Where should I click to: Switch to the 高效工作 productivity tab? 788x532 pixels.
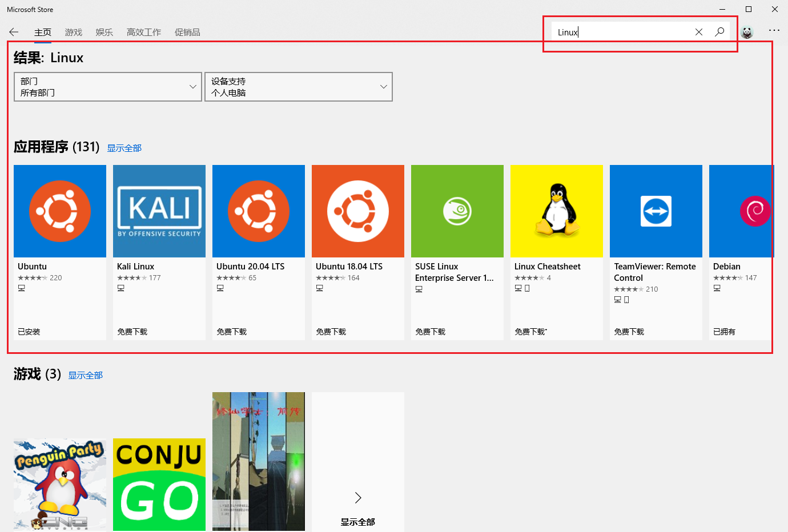click(x=144, y=33)
